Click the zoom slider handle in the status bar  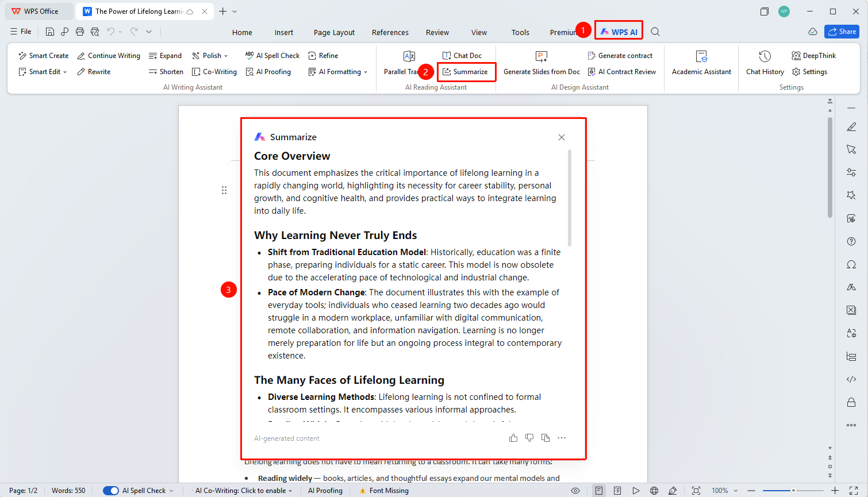tap(793, 491)
